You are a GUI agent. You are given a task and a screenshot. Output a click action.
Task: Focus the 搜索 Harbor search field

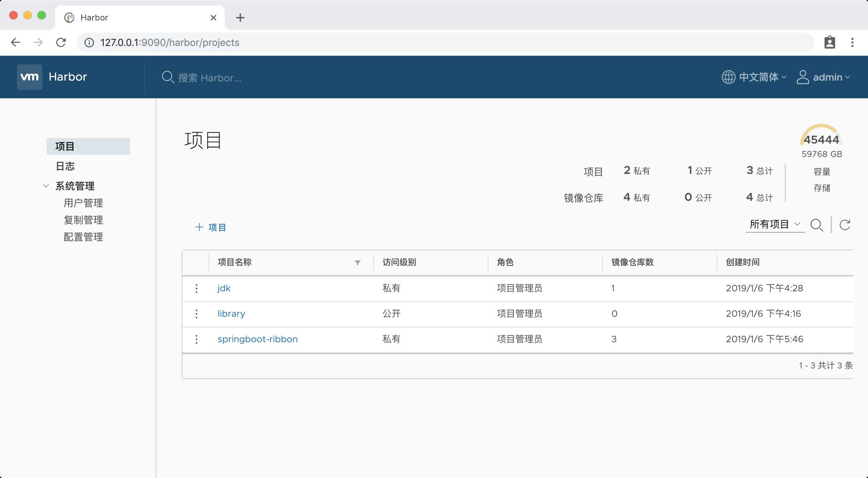pyautogui.click(x=210, y=77)
